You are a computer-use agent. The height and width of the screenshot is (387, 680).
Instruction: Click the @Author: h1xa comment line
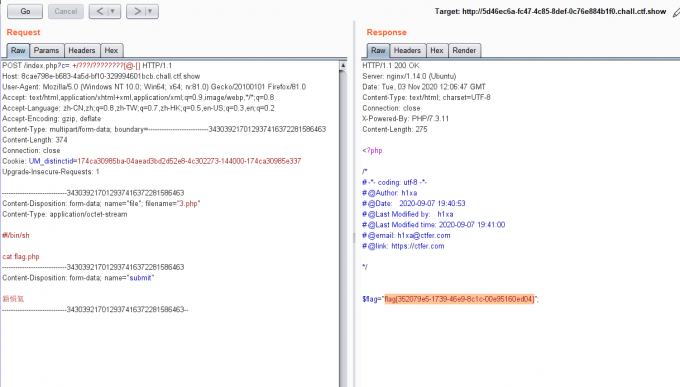[389, 193]
